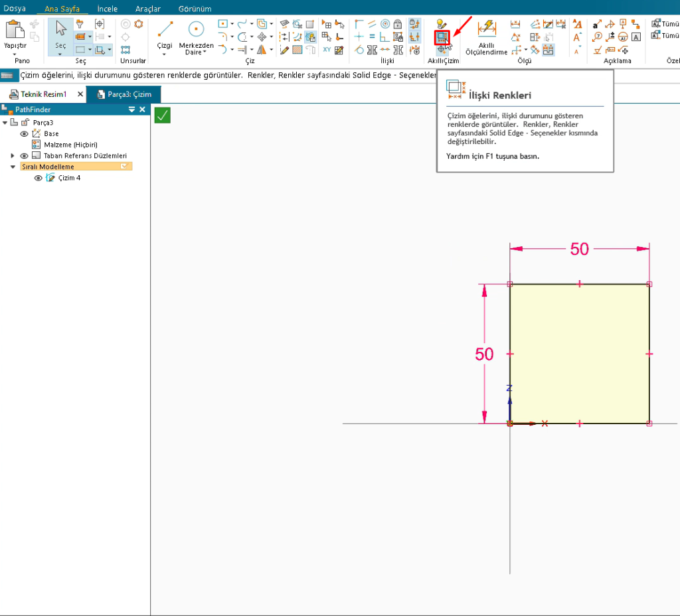This screenshot has height=616, width=680.
Task: Click the İlişki Renkleri highlighted icon
Action: pyautogui.click(x=442, y=37)
